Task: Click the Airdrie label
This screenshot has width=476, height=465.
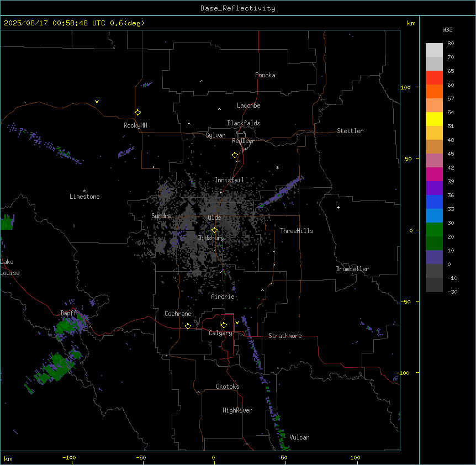Action: coord(223,297)
